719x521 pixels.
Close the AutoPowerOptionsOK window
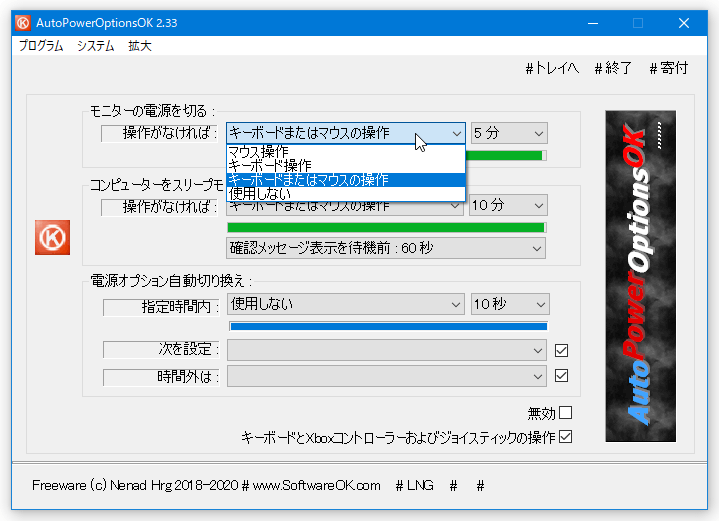(684, 23)
